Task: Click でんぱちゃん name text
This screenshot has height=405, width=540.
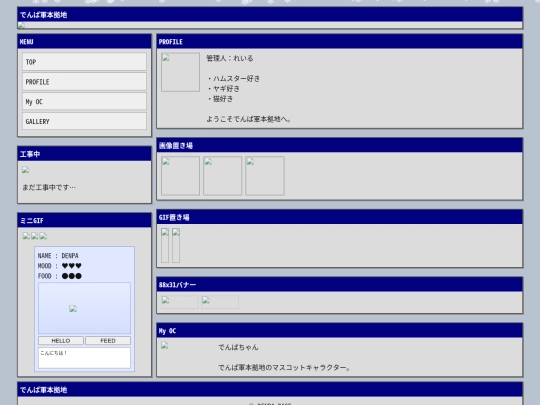Action: [x=238, y=347]
